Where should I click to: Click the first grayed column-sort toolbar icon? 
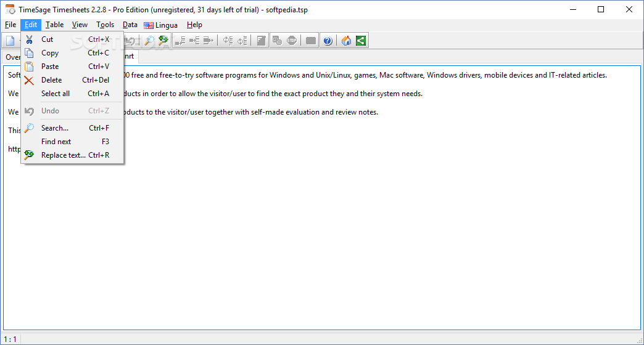tap(228, 41)
